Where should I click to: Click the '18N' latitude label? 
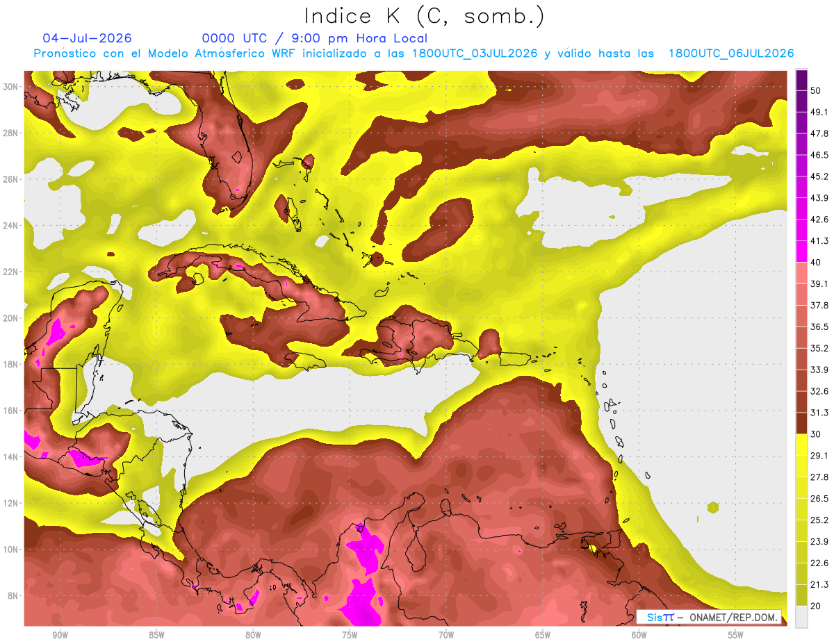11,364
